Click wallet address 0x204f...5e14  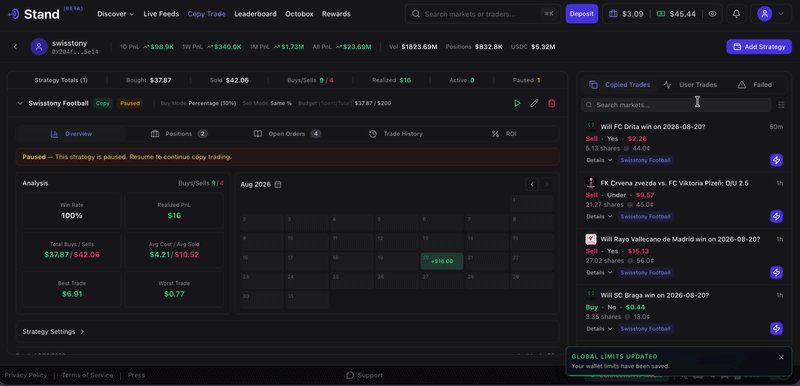pyautogui.click(x=75, y=52)
